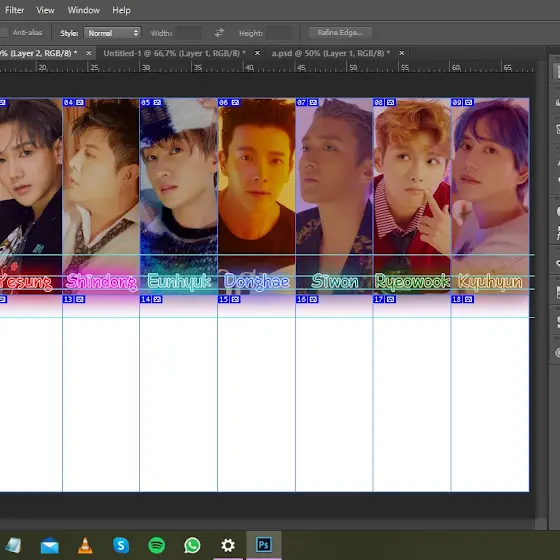Image resolution: width=560 pixels, height=560 pixels.
Task: Open Spotify from the taskbar
Action: (156, 546)
